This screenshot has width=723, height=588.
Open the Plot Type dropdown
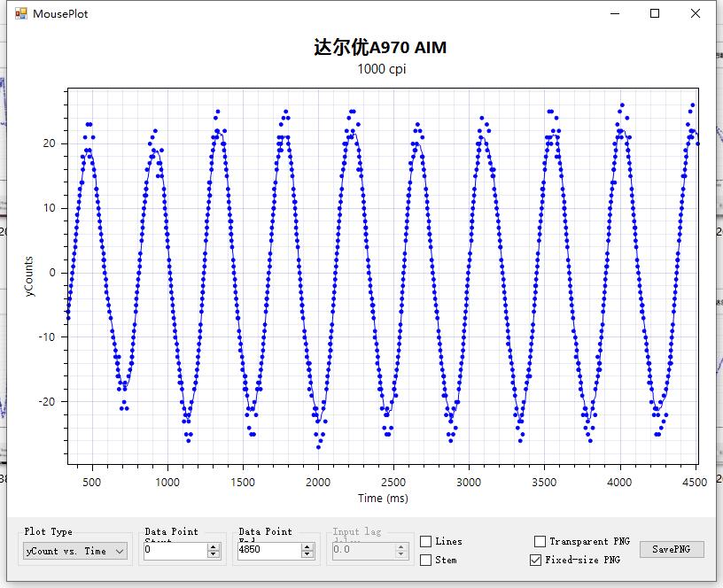tap(75, 551)
